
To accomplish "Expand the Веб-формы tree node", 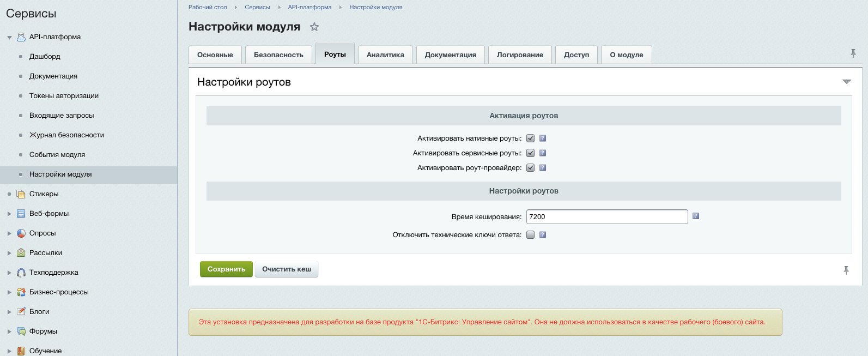I will click(x=9, y=214).
